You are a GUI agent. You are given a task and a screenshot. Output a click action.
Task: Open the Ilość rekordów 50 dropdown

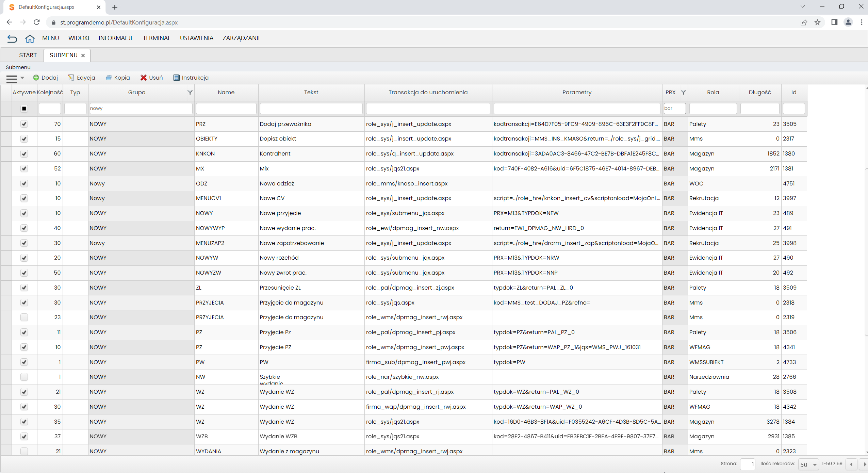pos(808,464)
